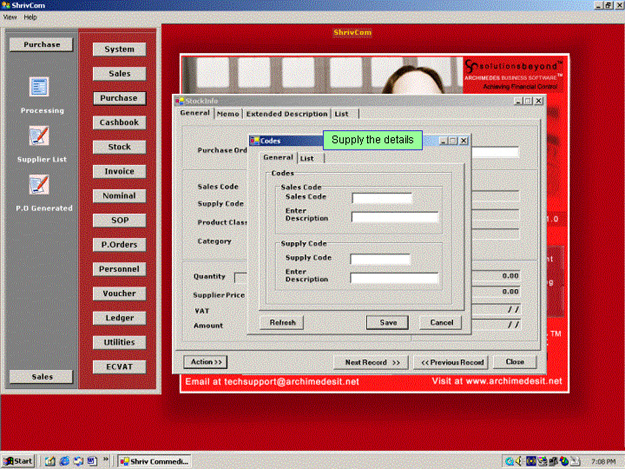Click the Shriv Commedia taskbar button
This screenshot has width=625, height=469.
click(x=154, y=461)
